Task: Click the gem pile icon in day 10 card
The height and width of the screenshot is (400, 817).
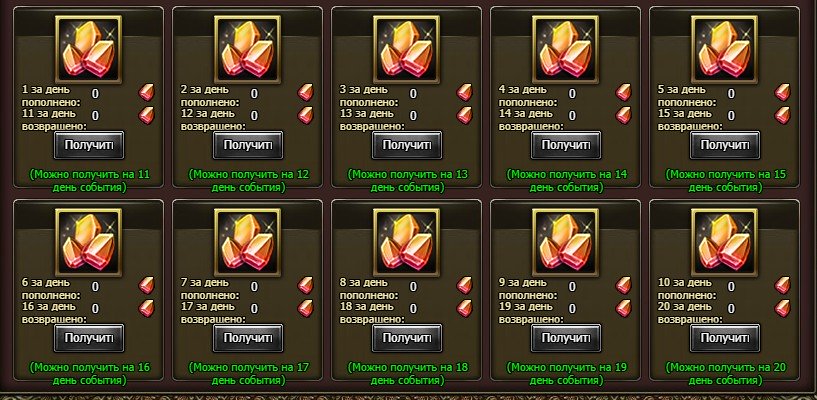Action: (x=725, y=242)
